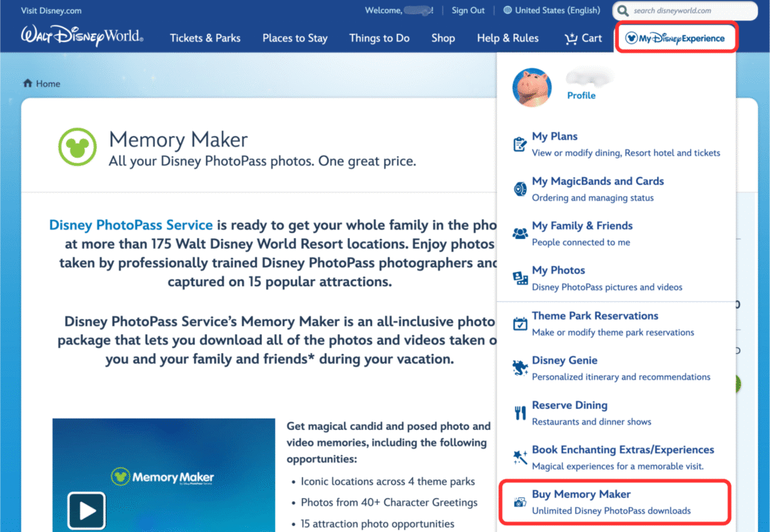This screenshot has height=532, width=770.
Task: Click the Home breadcrumb house icon
Action: (x=28, y=83)
